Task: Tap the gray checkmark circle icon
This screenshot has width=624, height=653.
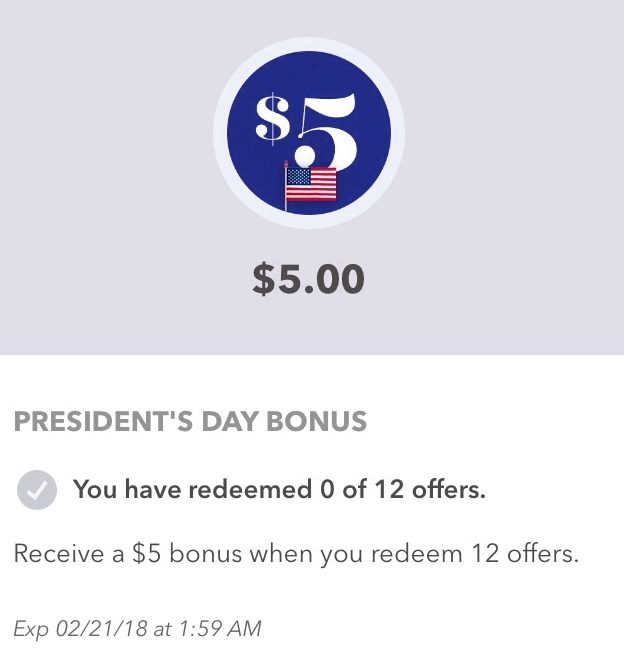Action: [35, 491]
